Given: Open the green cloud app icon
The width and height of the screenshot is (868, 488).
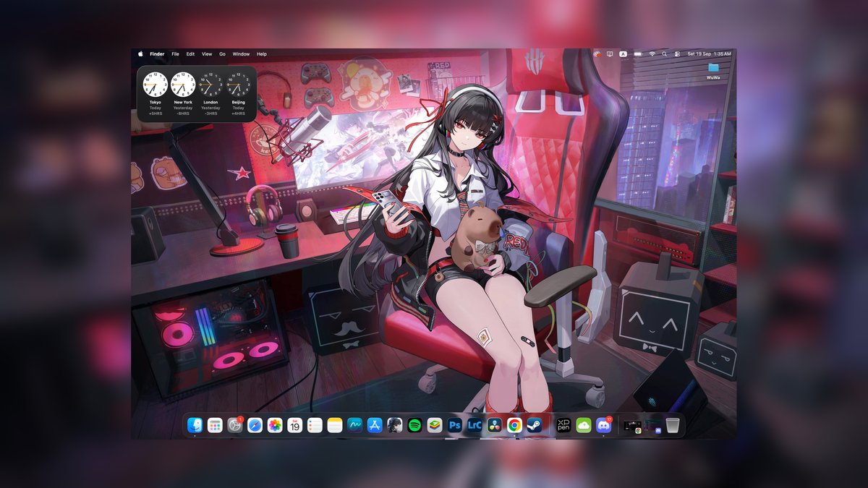Looking at the screenshot, I should [x=584, y=425].
